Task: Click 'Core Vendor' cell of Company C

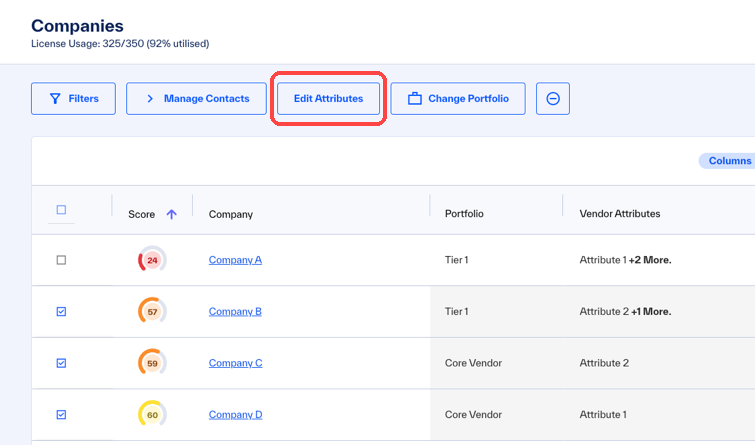Action: click(x=473, y=363)
